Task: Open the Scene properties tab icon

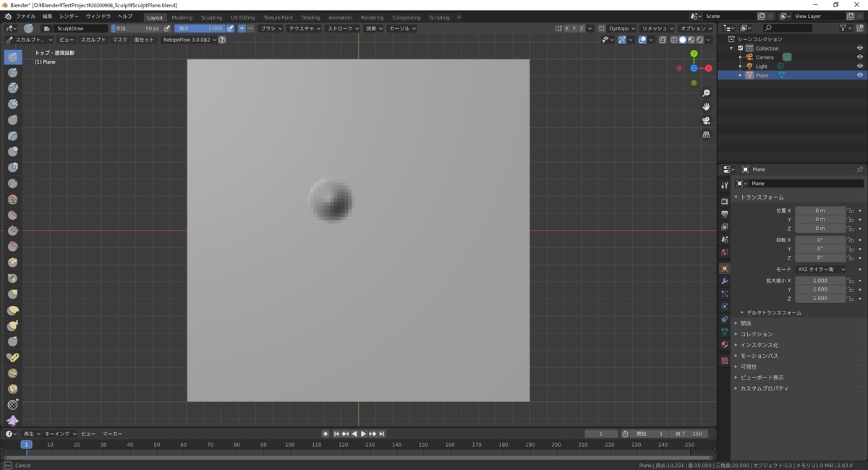Action: tap(725, 239)
